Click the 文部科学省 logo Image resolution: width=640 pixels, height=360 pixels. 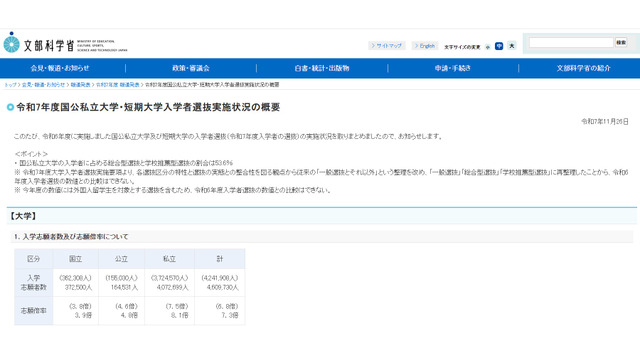[65, 43]
